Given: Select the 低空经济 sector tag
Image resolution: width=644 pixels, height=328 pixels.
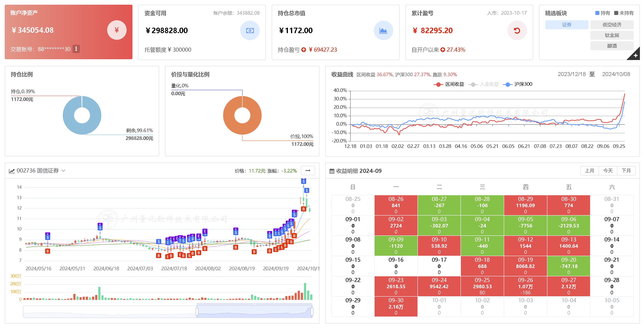Looking at the screenshot, I should pos(612,25).
